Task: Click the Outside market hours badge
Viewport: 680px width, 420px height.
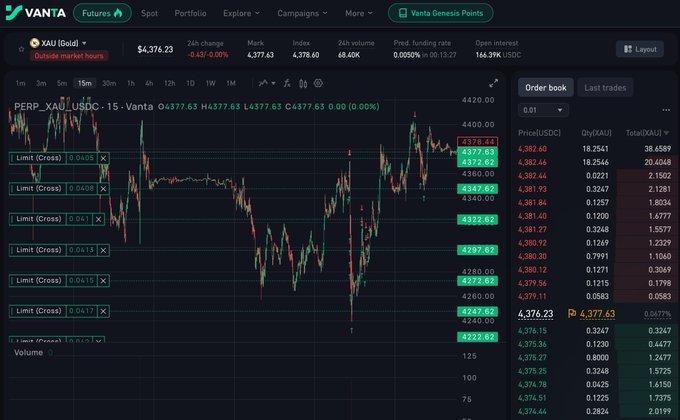Action: coord(69,56)
